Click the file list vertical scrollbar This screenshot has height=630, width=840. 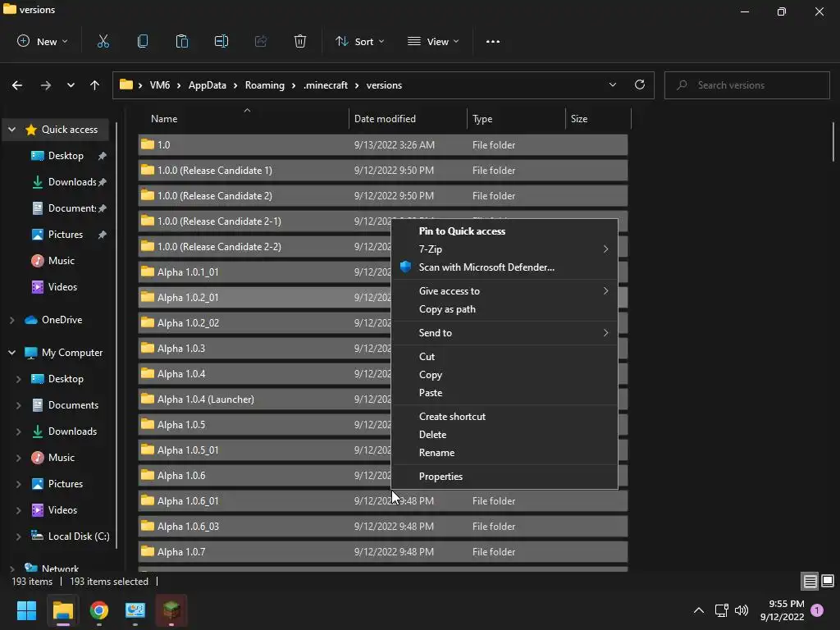pos(833,141)
